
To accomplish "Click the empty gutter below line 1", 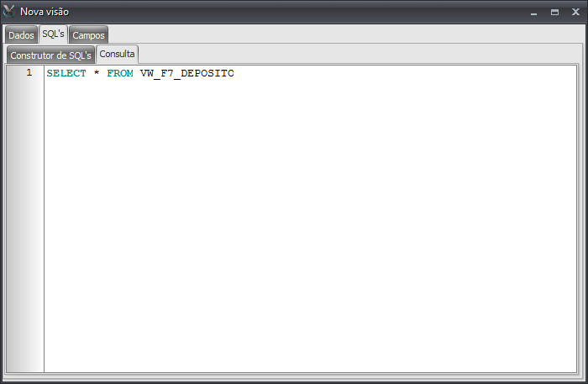I will 24,227.
